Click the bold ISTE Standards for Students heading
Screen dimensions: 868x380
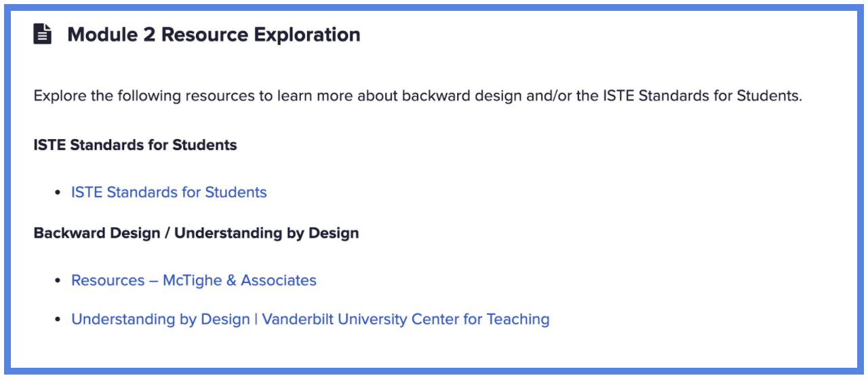[136, 145]
